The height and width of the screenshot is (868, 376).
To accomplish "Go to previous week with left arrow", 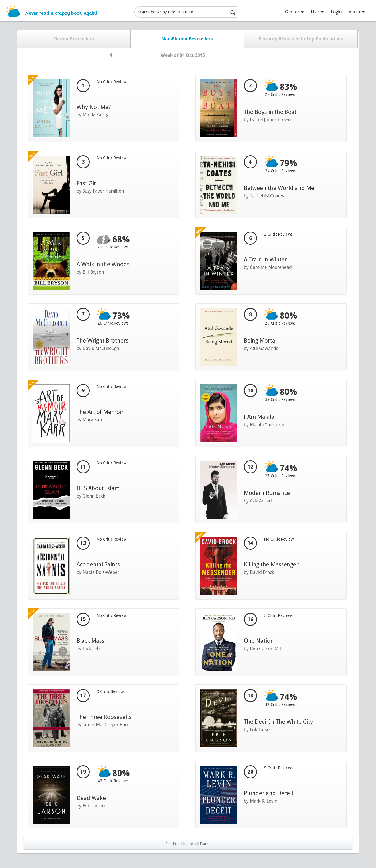I will tap(111, 55).
